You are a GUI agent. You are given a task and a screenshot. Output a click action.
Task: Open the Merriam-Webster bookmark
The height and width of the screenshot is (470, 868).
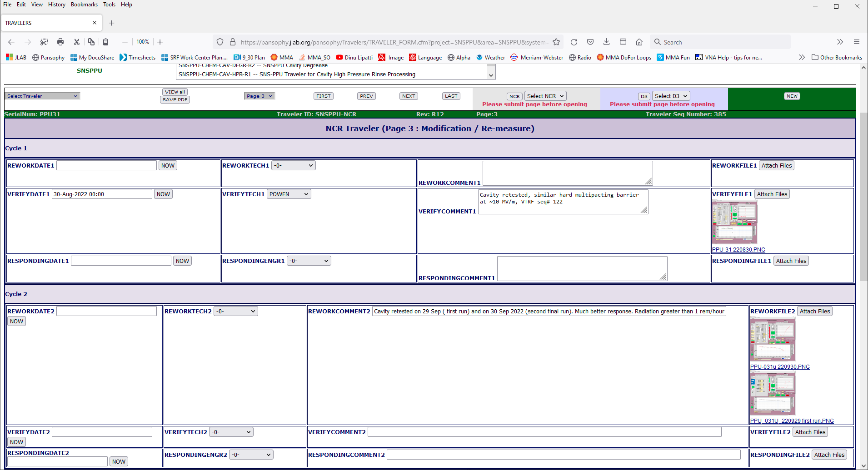click(537, 57)
